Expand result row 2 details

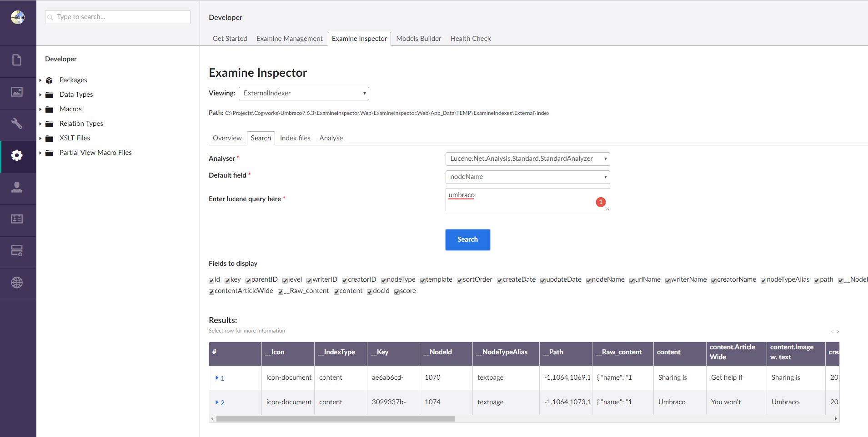click(x=217, y=402)
